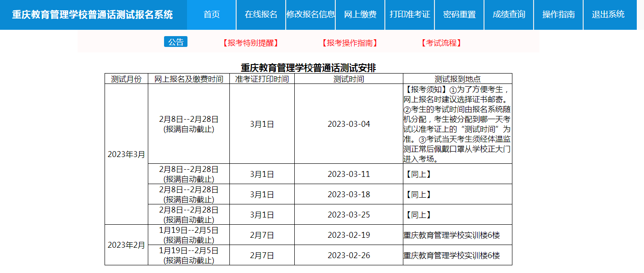Click 1月19日--2月5日 in the 2023-02-26 row

(x=189, y=250)
